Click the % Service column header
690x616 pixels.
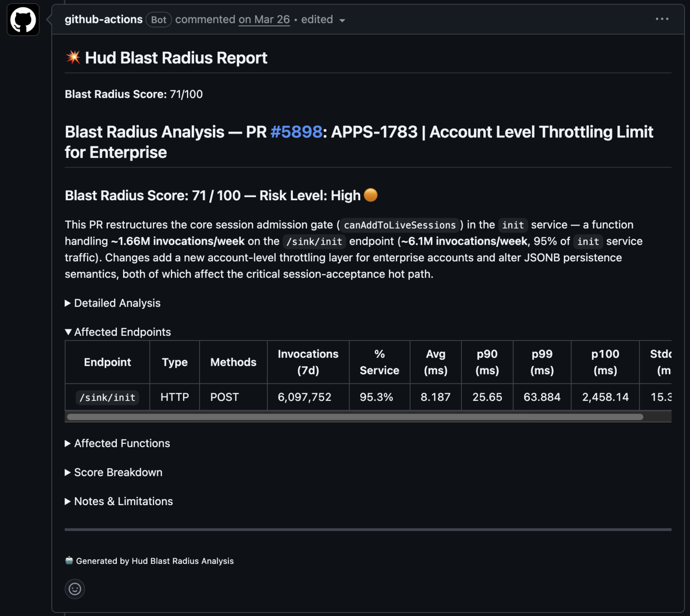tap(380, 362)
